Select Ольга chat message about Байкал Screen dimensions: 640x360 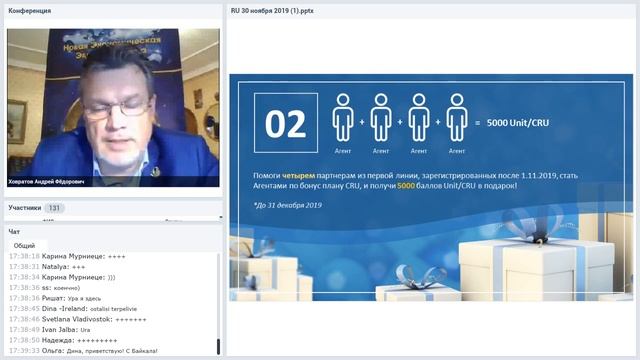point(83,351)
